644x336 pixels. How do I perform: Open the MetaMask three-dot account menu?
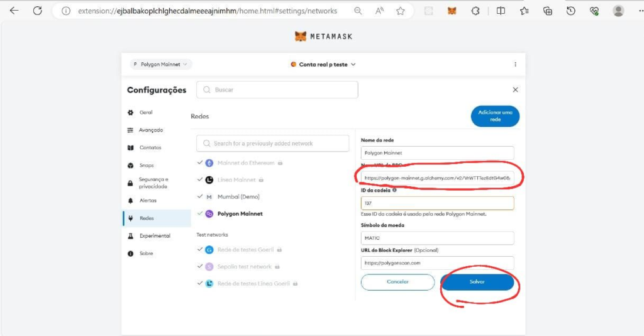[515, 64]
